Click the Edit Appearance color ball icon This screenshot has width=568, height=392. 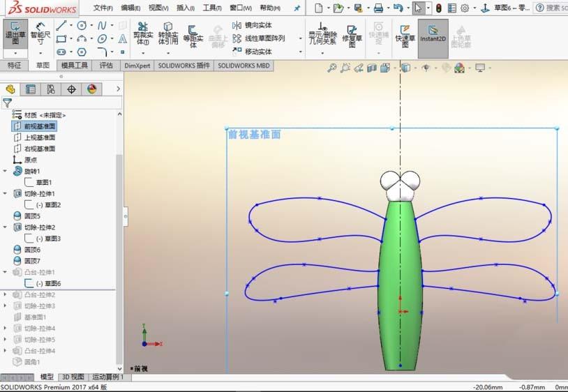(459, 68)
